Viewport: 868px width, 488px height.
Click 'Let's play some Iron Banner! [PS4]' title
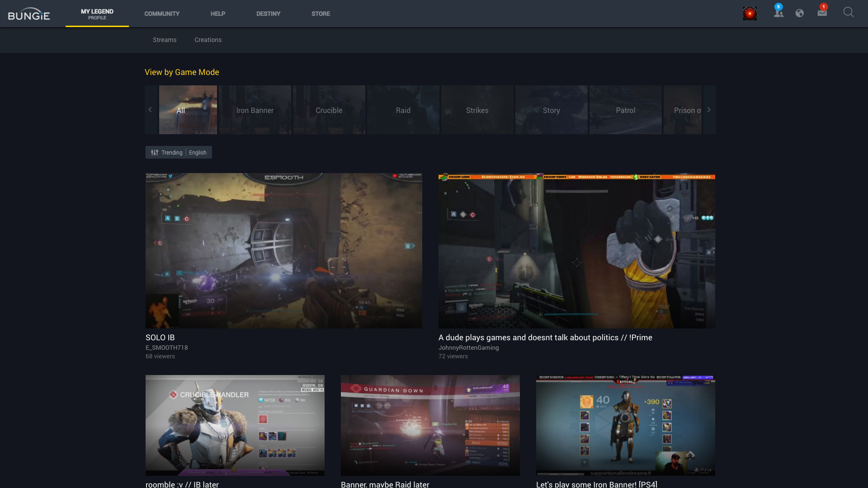coord(597,484)
